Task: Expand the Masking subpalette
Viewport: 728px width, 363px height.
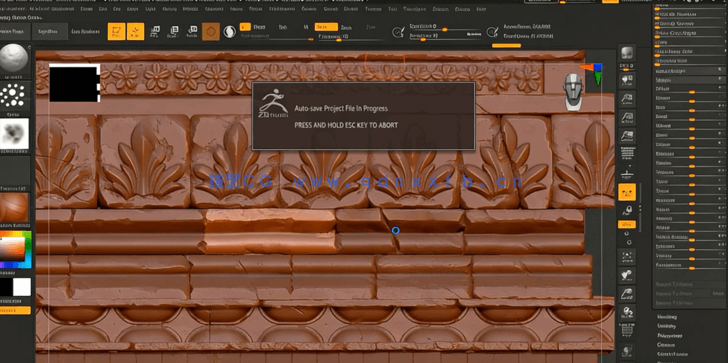Action: pos(667,317)
